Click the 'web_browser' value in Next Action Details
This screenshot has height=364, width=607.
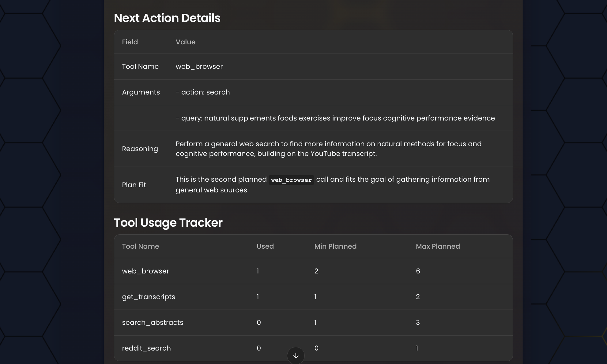(x=199, y=66)
